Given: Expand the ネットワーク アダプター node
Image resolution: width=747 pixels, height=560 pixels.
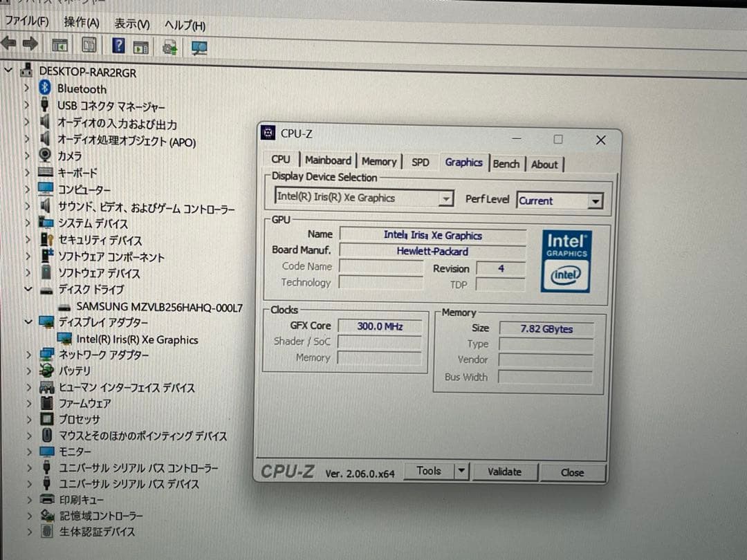Looking at the screenshot, I should 28,354.
